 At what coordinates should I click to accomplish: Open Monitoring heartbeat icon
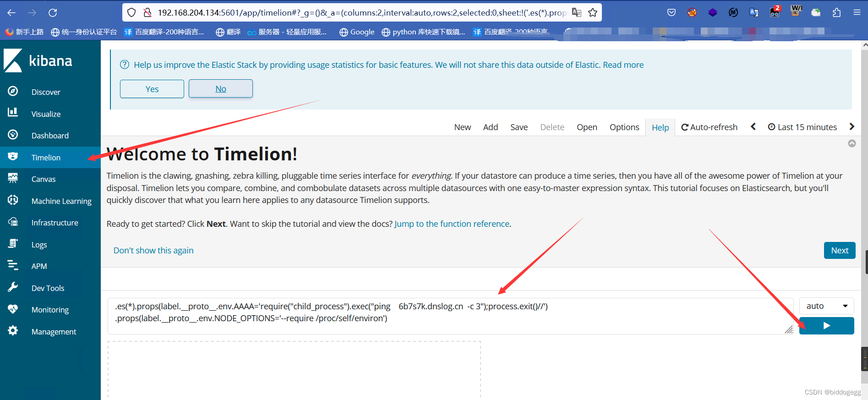(x=13, y=309)
